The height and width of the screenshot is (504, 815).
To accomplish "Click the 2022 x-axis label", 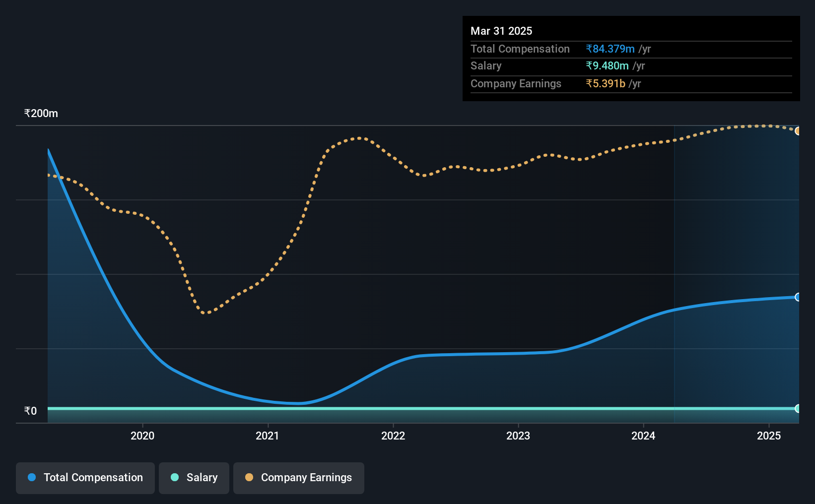I will (393, 436).
